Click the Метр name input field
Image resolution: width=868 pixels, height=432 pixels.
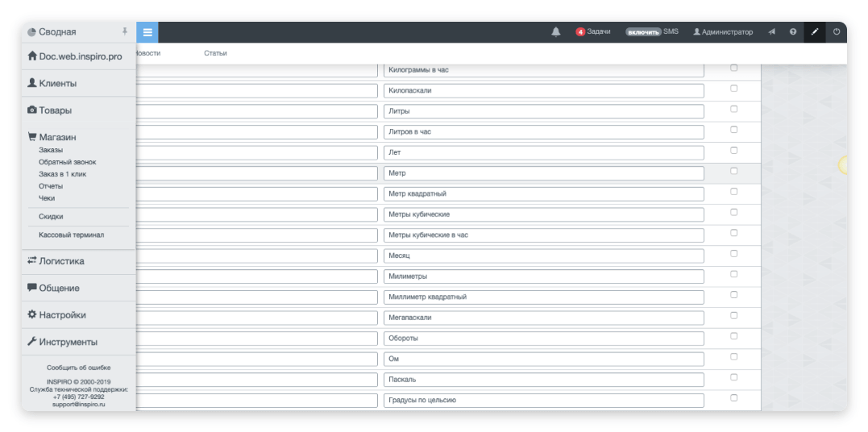click(x=543, y=173)
